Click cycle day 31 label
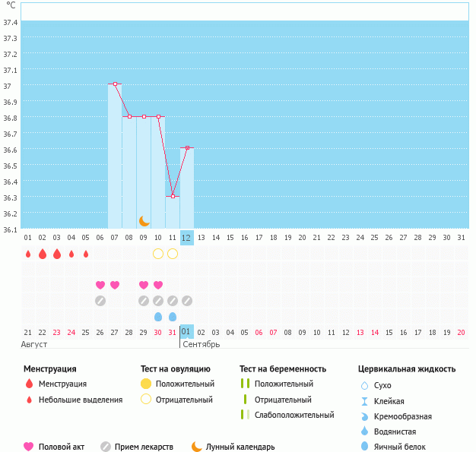 click(x=461, y=238)
